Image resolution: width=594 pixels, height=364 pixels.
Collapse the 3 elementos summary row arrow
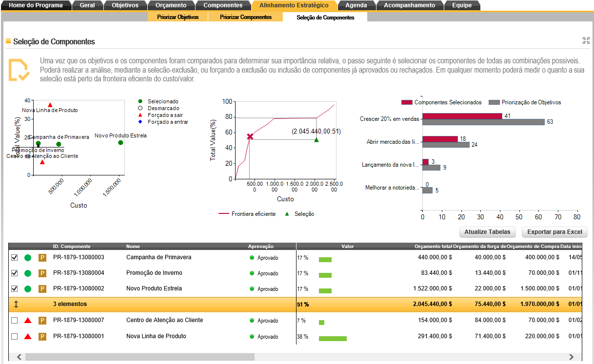point(16,305)
